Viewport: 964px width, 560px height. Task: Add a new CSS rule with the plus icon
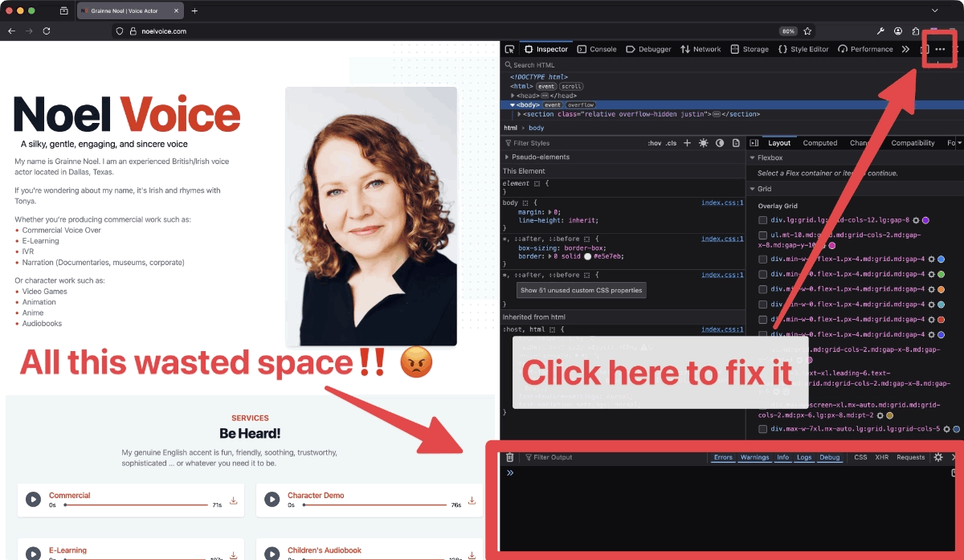687,143
